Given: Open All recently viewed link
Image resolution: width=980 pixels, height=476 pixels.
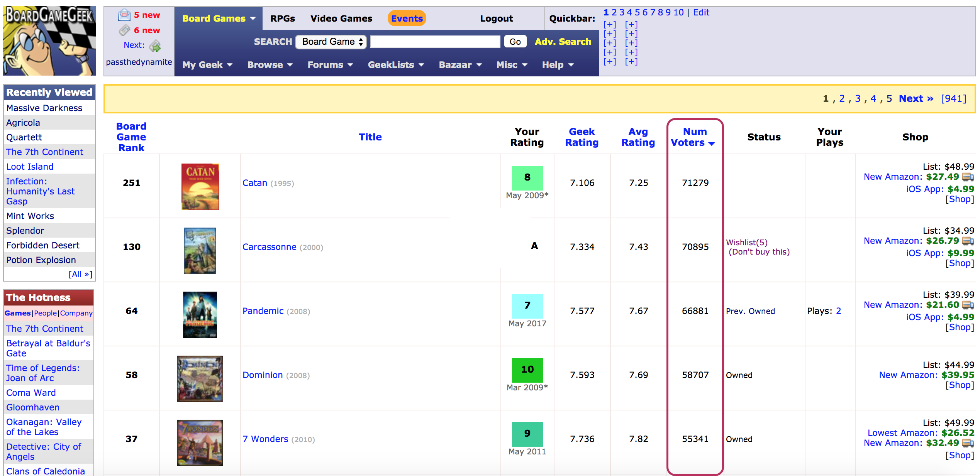Looking at the screenshot, I should 80,274.
